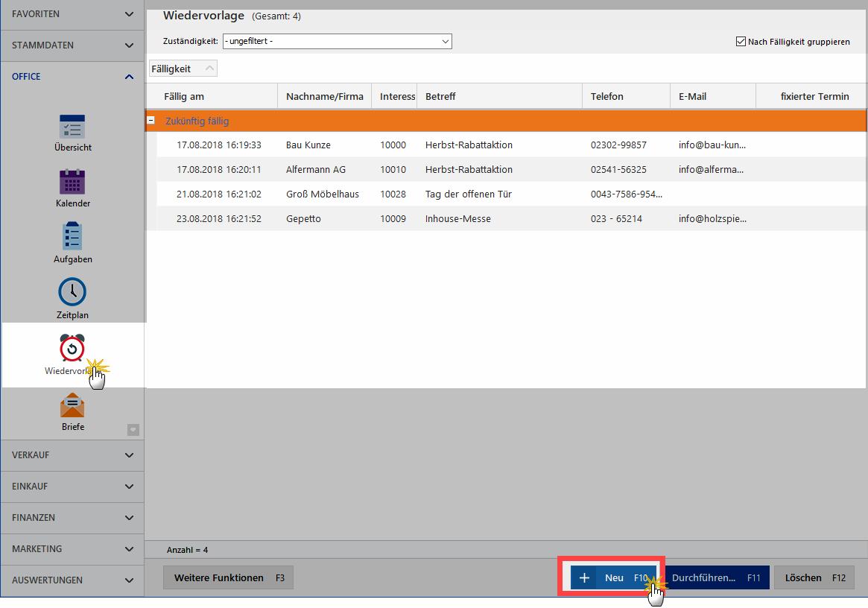
Task: Click Tag der offenen Tür cell
Action: (x=469, y=194)
